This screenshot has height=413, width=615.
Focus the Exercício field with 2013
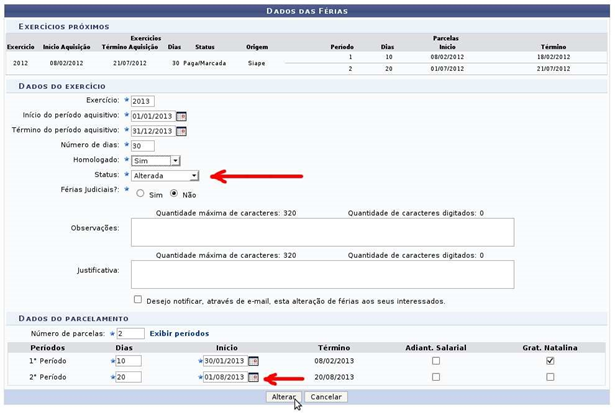(x=143, y=101)
